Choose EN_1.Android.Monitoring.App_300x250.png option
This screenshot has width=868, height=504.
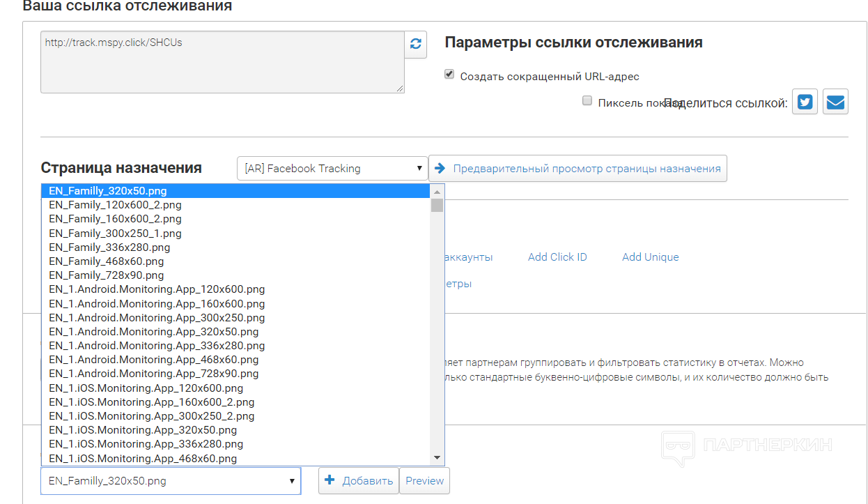coord(157,318)
